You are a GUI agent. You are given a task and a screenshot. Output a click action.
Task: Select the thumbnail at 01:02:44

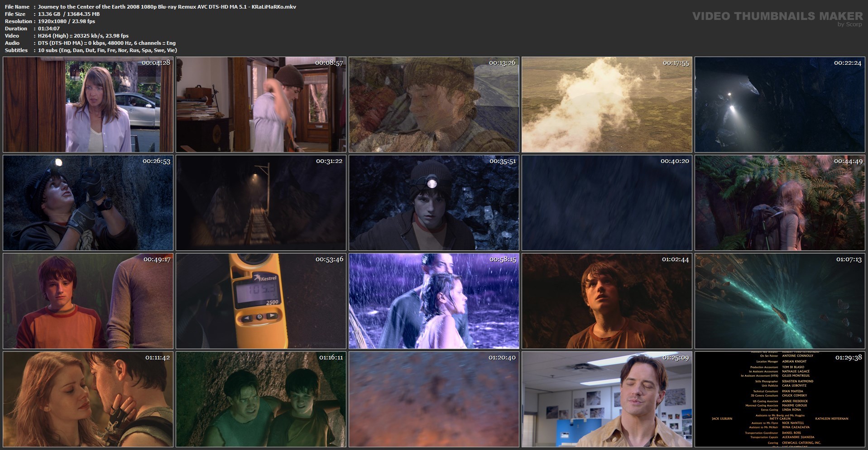pos(607,301)
